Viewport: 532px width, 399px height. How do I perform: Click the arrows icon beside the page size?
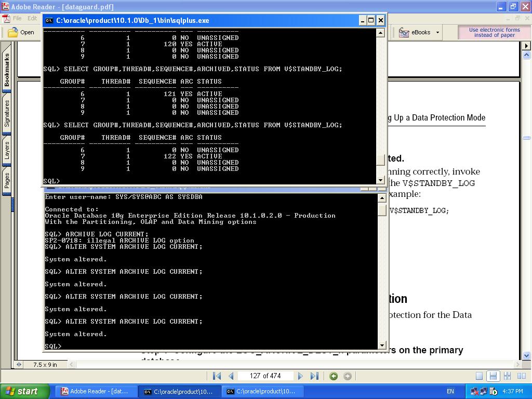pyautogui.click(x=19, y=365)
